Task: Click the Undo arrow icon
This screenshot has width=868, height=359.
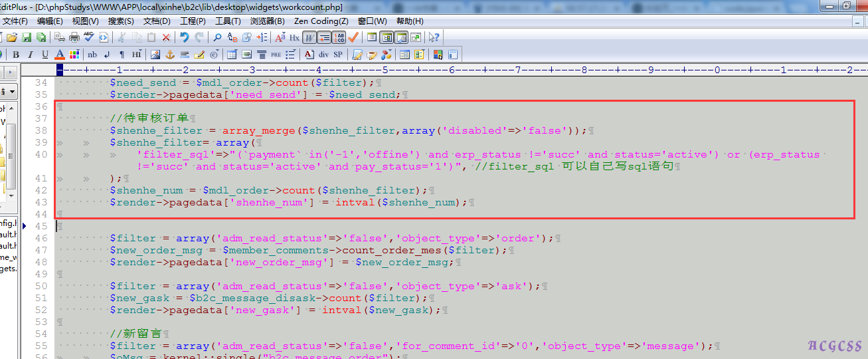Action: coord(184,37)
